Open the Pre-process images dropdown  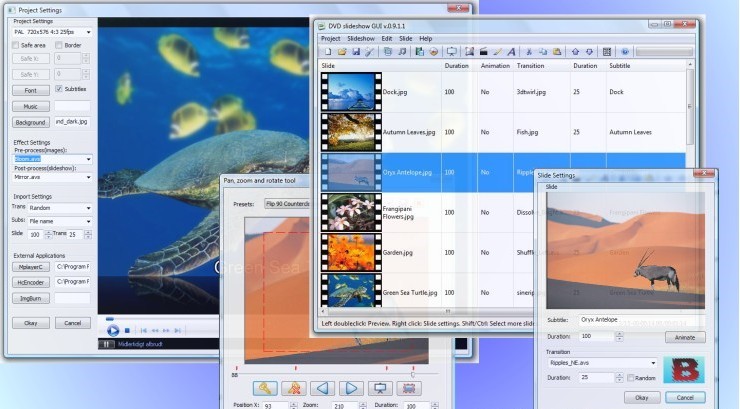click(52, 159)
